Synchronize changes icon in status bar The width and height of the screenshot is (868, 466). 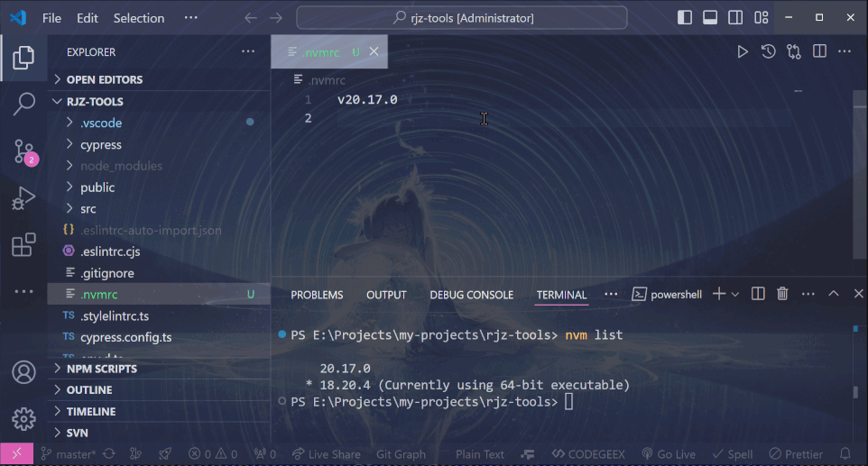pos(109,454)
